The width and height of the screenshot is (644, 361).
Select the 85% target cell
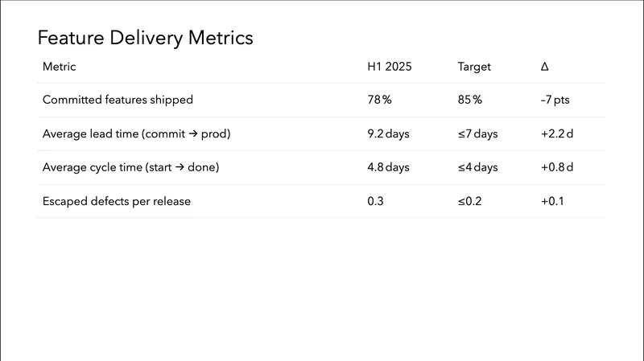pos(470,101)
